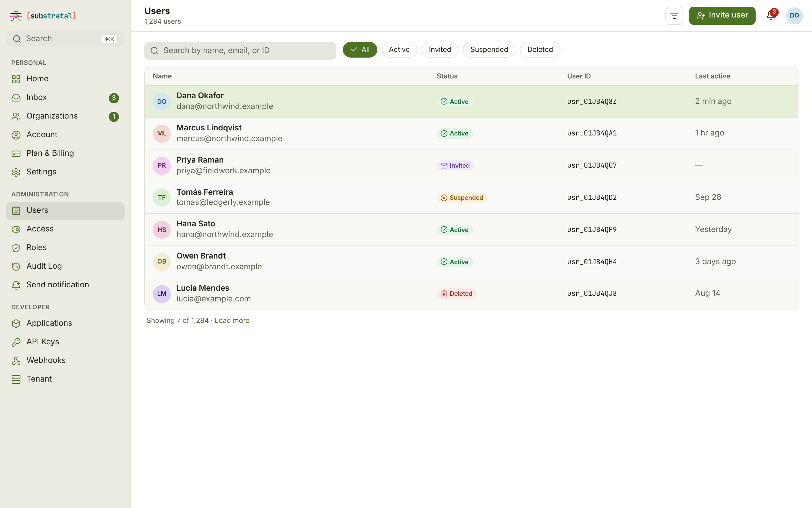Viewport: 812px width, 508px height.
Task: Click user ID usr_01JB4QH4
Action: coord(592,262)
